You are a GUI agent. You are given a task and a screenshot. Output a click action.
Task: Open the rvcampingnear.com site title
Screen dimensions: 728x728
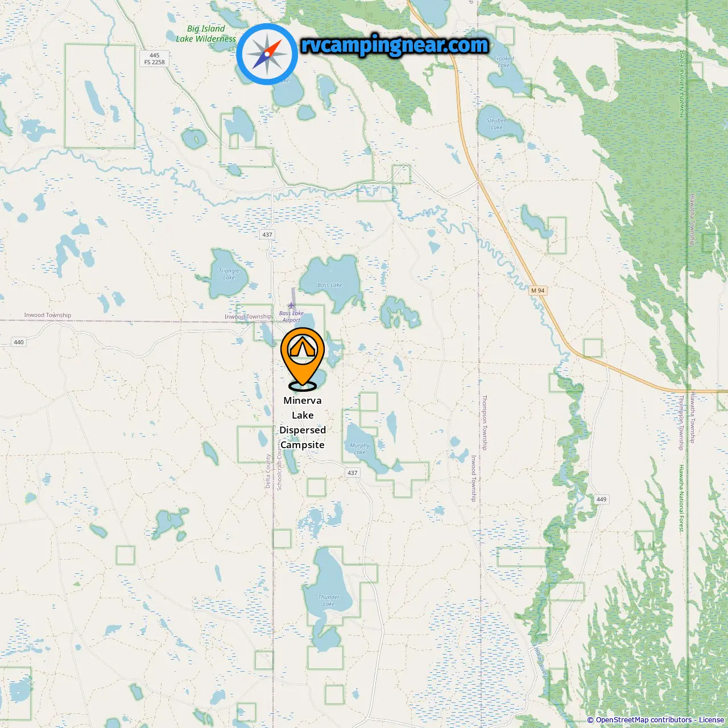click(395, 45)
